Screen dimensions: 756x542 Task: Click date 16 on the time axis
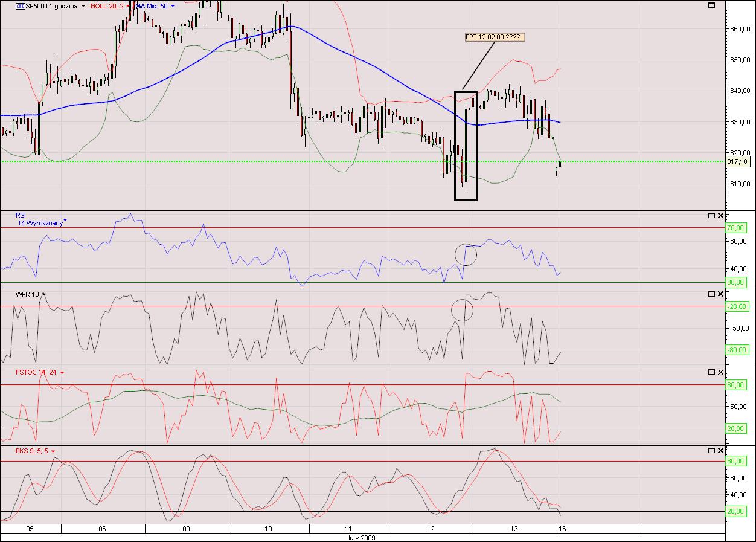pyautogui.click(x=562, y=529)
